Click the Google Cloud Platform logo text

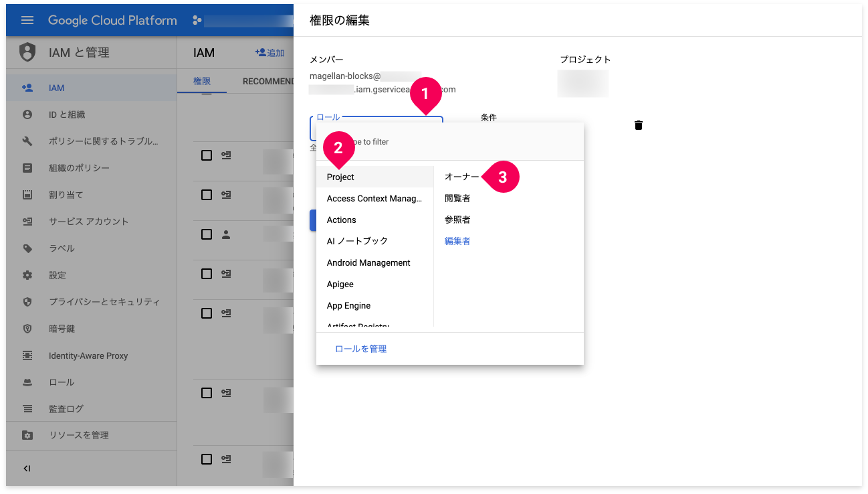[112, 20]
